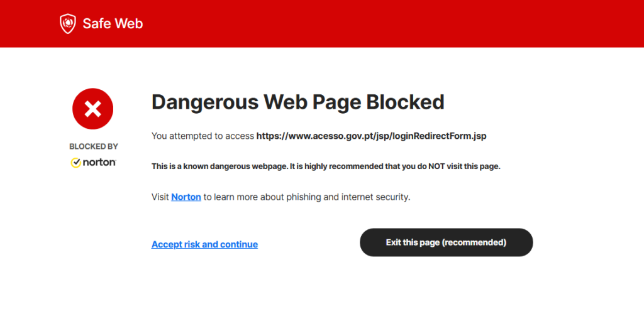Click the Safe Web shield icon
This screenshot has height=321, width=644.
click(67, 24)
